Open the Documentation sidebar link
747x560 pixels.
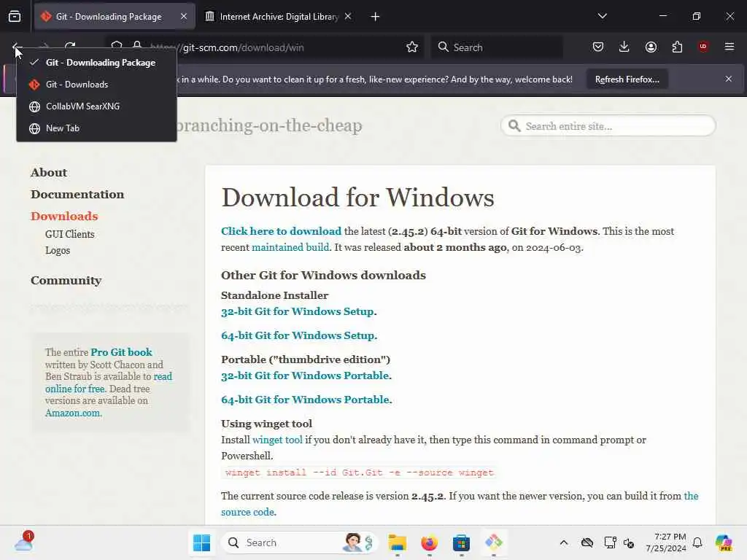point(77,194)
